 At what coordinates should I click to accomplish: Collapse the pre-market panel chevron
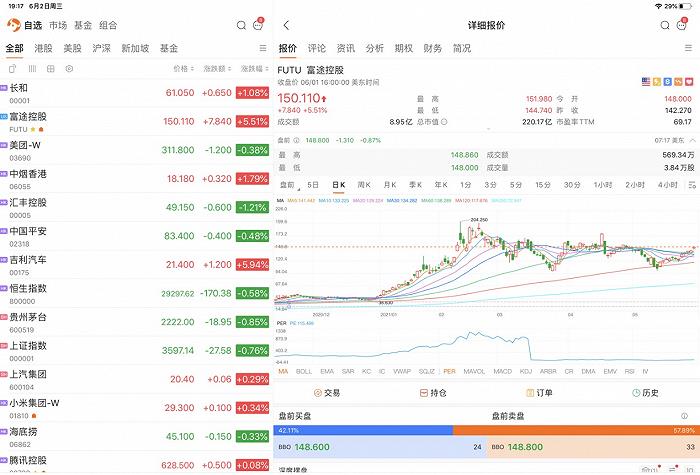[692, 140]
